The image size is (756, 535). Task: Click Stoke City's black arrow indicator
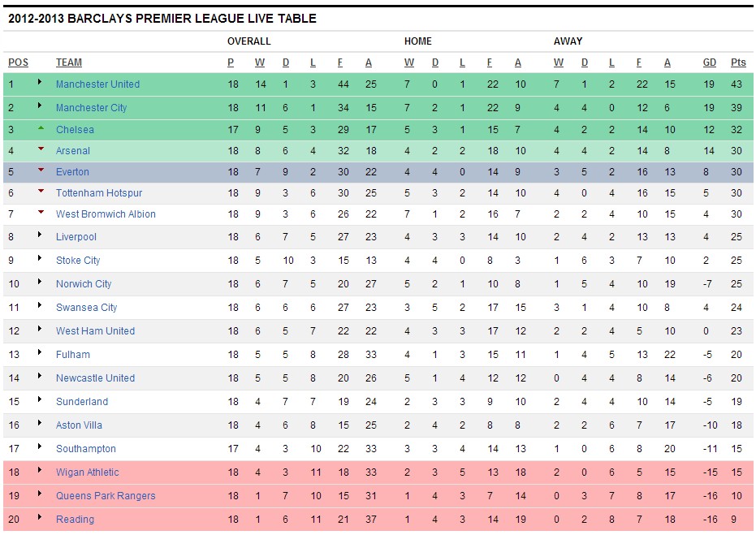tap(40, 258)
